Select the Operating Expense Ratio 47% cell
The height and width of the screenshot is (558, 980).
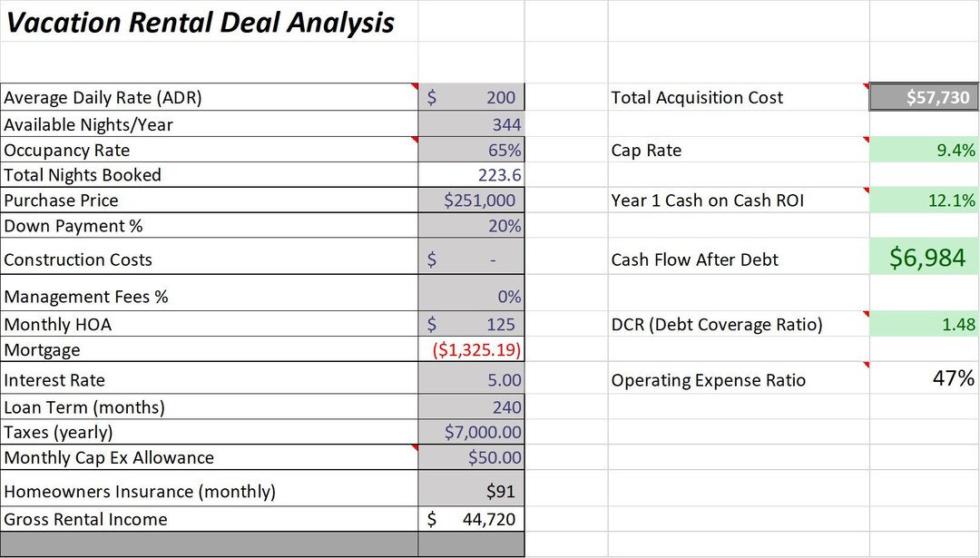pos(924,380)
